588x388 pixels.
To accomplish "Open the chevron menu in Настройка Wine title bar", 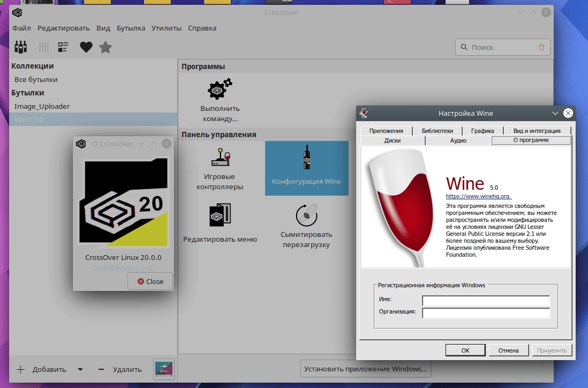I will tap(555, 113).
